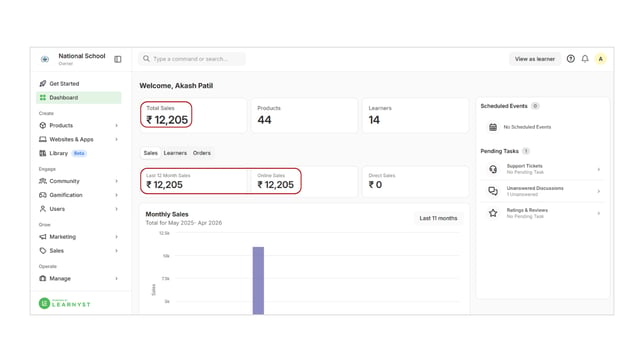This screenshot has height=362, width=644.
Task: Click the Get Started rocket icon
Action: (x=43, y=83)
